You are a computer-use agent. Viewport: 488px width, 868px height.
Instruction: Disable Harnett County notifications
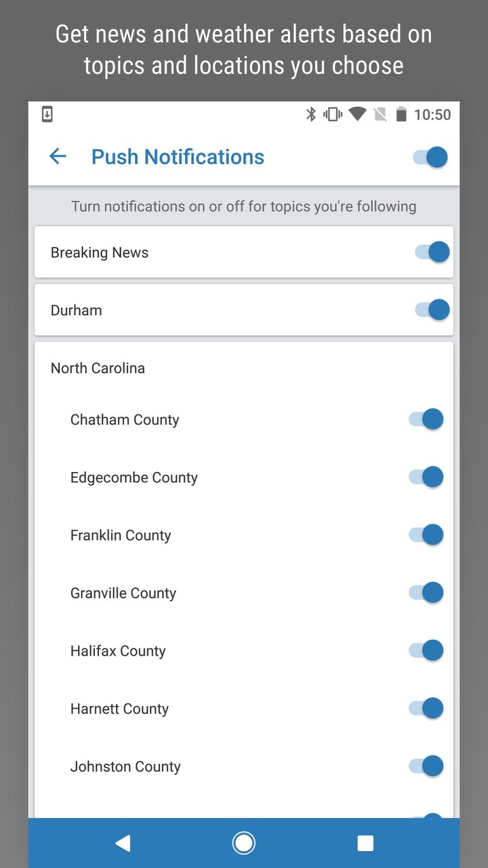pyautogui.click(x=426, y=709)
